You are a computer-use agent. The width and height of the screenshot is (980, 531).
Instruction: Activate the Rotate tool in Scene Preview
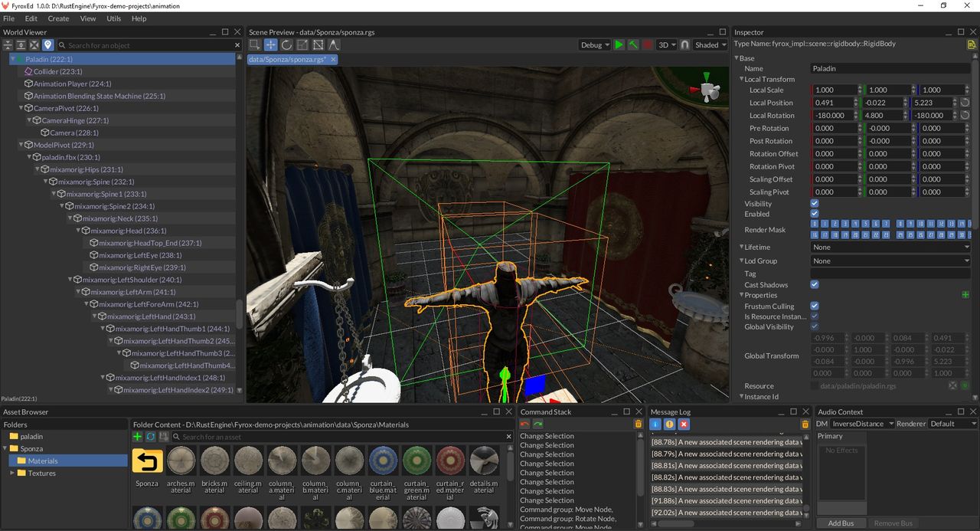point(286,45)
